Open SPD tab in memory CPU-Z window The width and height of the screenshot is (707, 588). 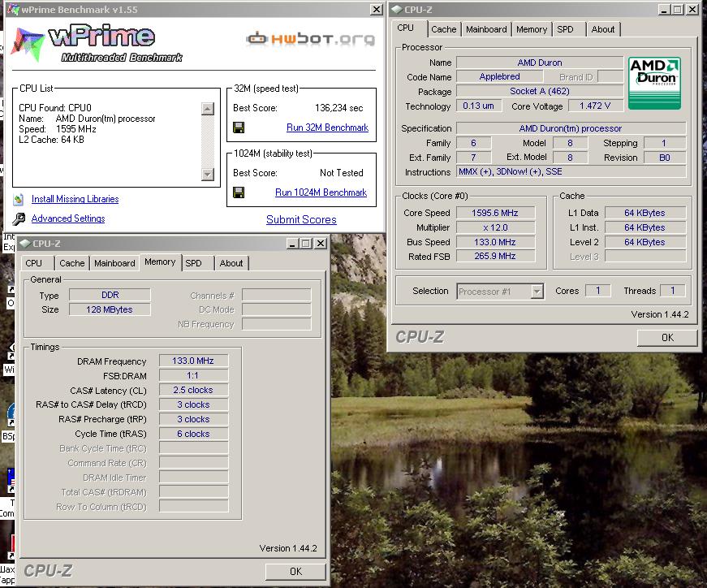click(x=196, y=263)
